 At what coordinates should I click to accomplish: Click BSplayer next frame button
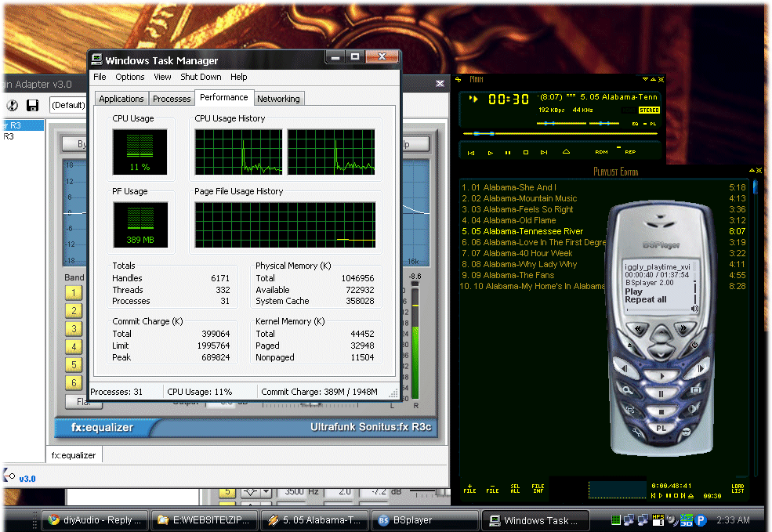click(x=700, y=368)
